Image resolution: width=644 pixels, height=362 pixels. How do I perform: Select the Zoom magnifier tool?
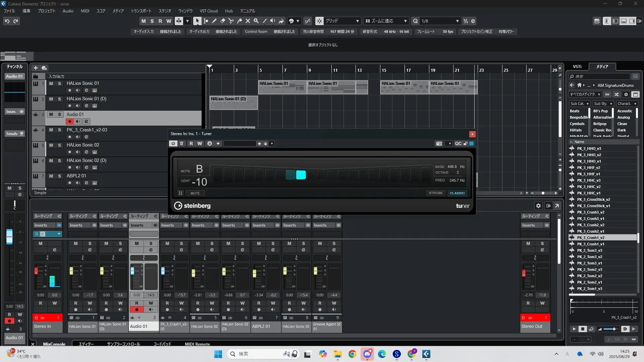256,21
